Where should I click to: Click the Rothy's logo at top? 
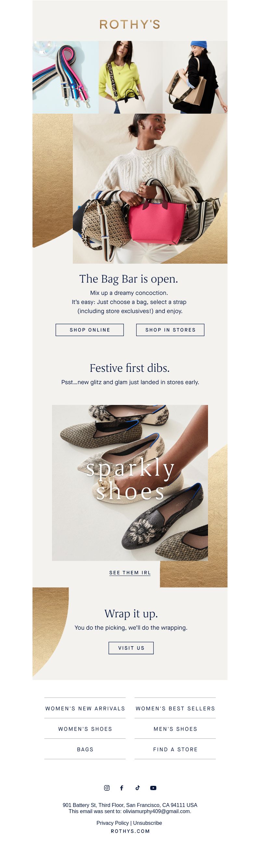click(130, 24)
